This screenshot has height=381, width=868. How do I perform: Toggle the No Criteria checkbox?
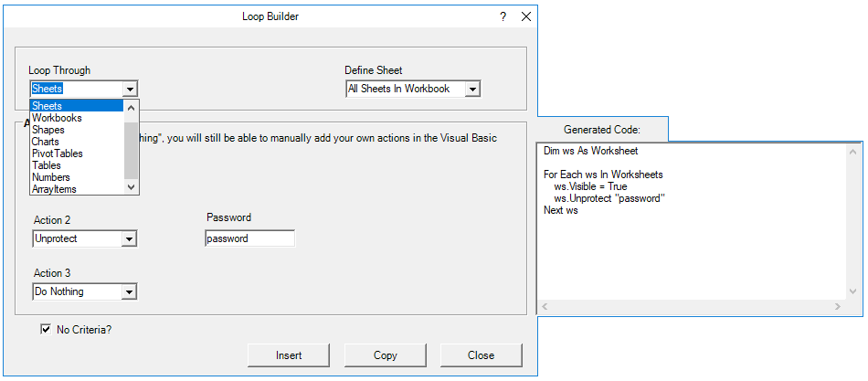tap(46, 330)
